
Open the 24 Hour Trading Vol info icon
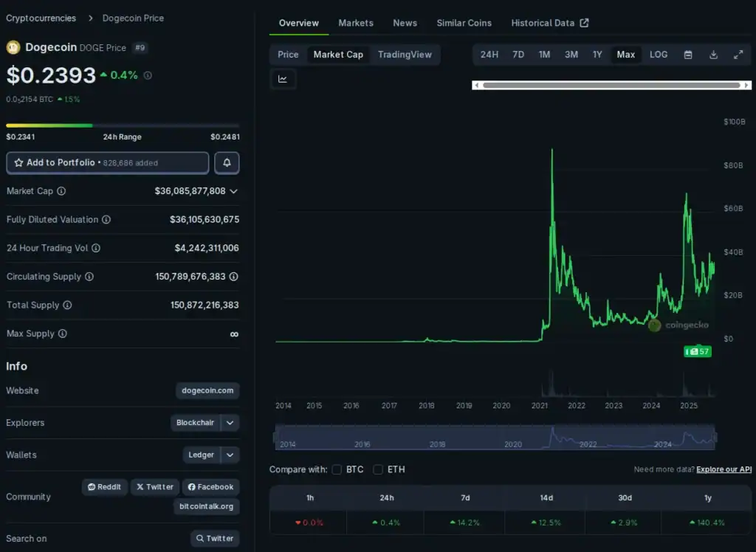pyautogui.click(x=96, y=248)
